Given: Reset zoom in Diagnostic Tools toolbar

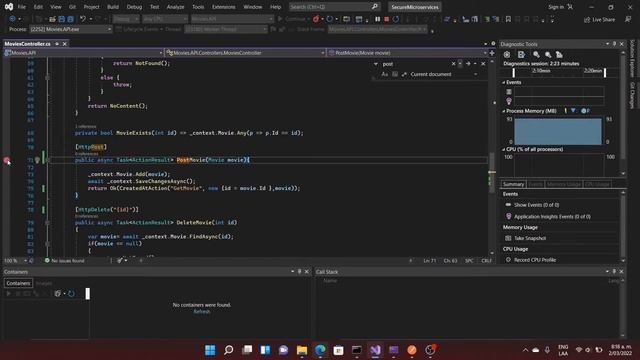Looking at the screenshot, I should 559,54.
